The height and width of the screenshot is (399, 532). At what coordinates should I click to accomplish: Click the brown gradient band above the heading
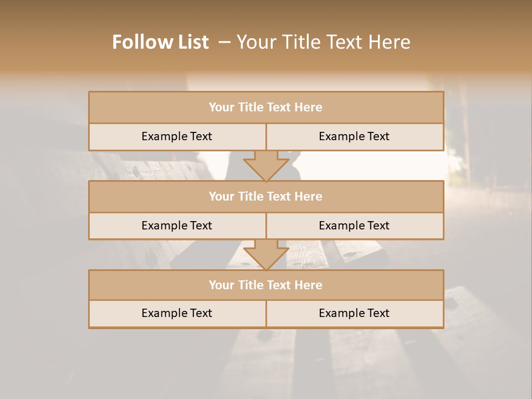tap(266, 13)
